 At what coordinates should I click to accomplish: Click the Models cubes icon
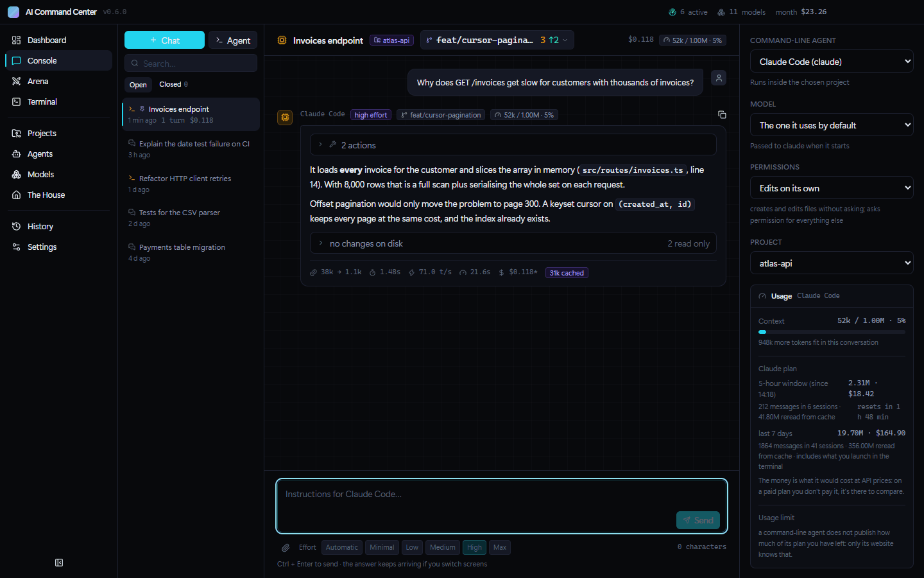pos(17,174)
